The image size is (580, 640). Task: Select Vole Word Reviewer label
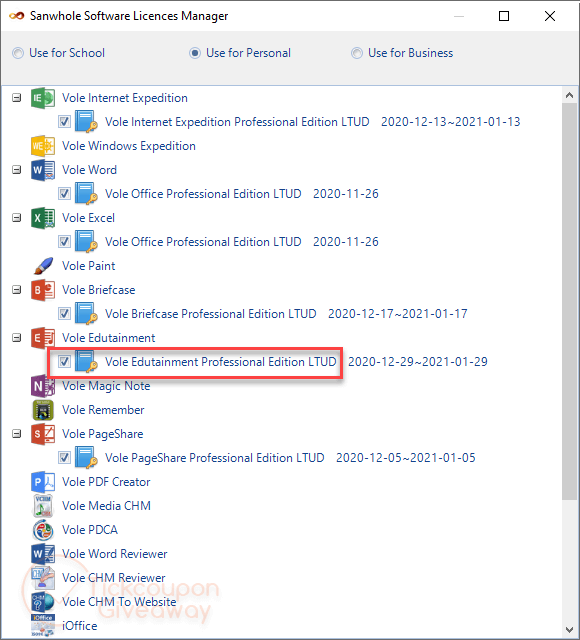[115, 554]
